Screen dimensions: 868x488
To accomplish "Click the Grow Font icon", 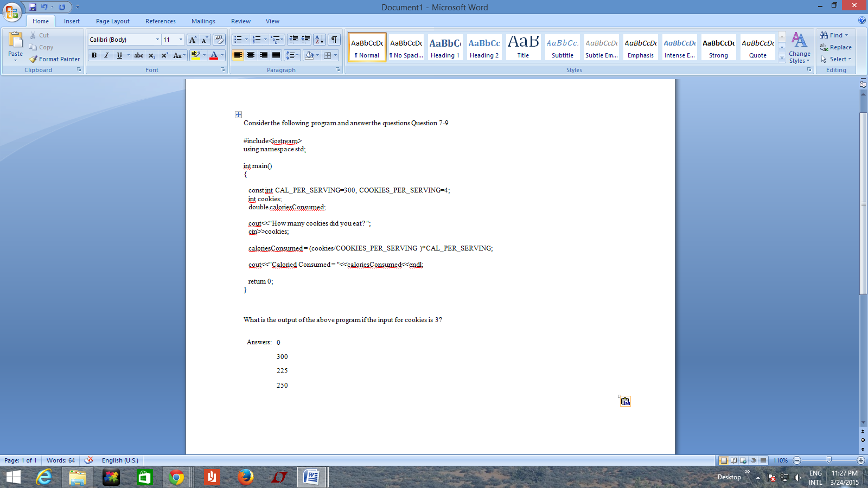I will tap(193, 40).
